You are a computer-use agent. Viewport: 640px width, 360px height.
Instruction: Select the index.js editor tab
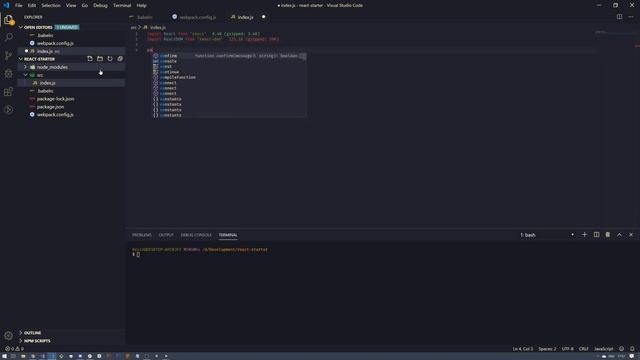click(x=245, y=17)
